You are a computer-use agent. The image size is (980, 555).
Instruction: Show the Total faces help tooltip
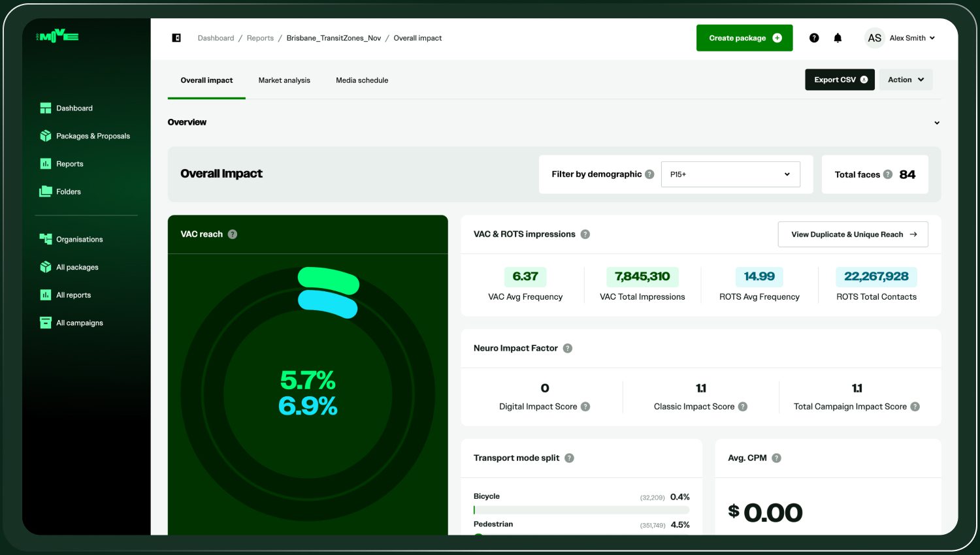point(888,174)
